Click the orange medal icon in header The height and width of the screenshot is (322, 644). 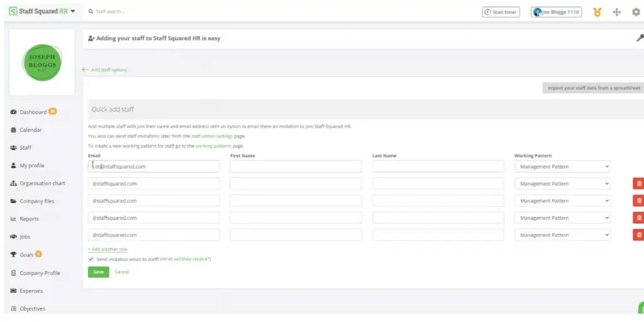(x=597, y=12)
